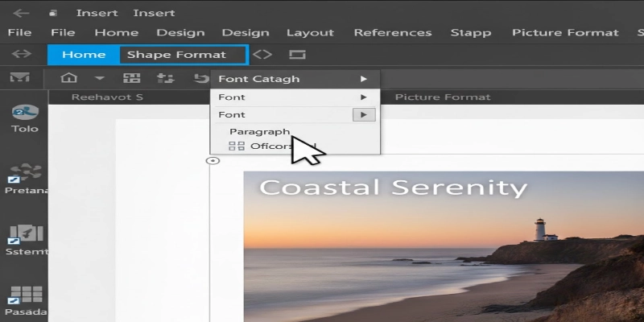Open the Picture Format menu
The height and width of the screenshot is (322, 644).
point(565,32)
